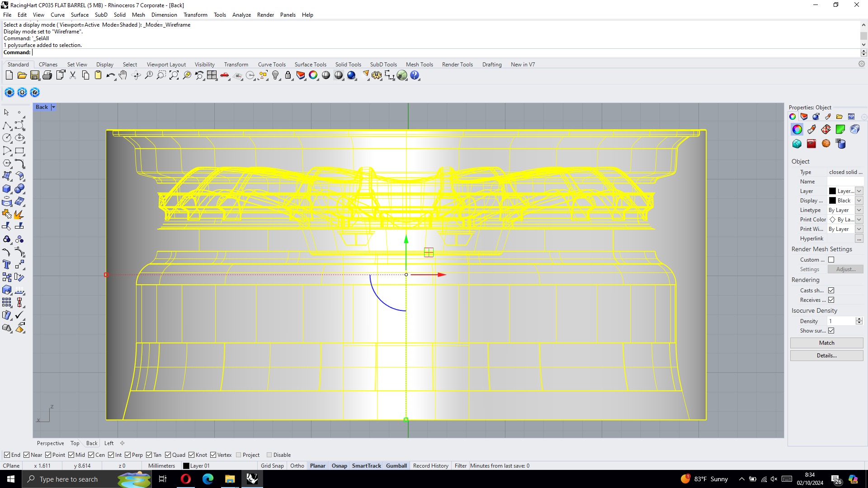
Task: Switch to the Surface Tools tab
Action: (x=310, y=65)
